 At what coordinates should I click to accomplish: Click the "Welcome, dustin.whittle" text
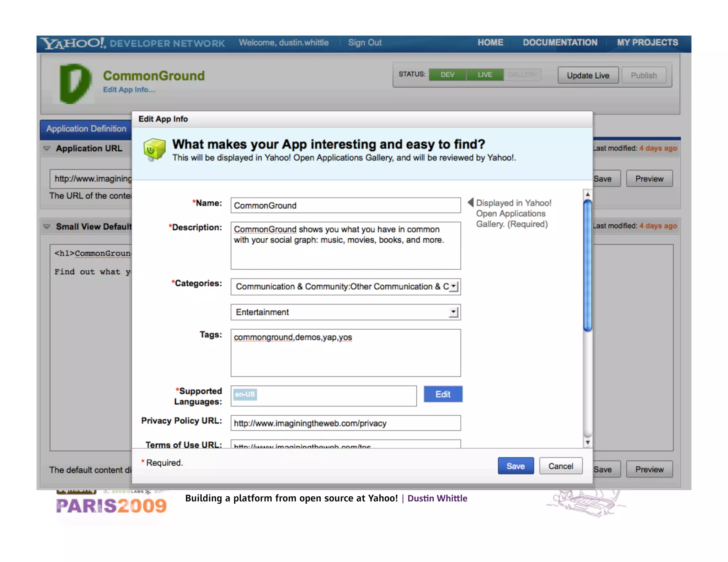pos(284,43)
